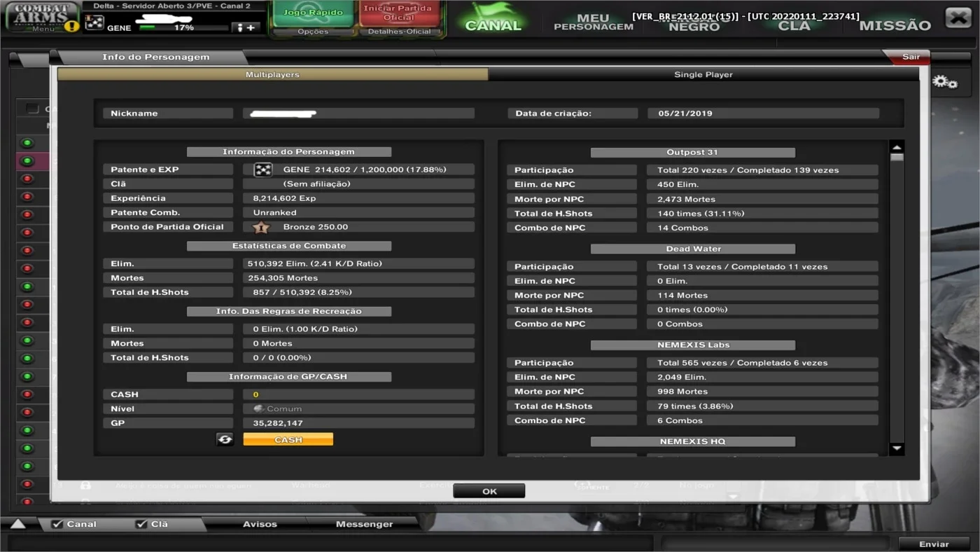
Task: Toggle the Clã chat checkbox
Action: 141,524
